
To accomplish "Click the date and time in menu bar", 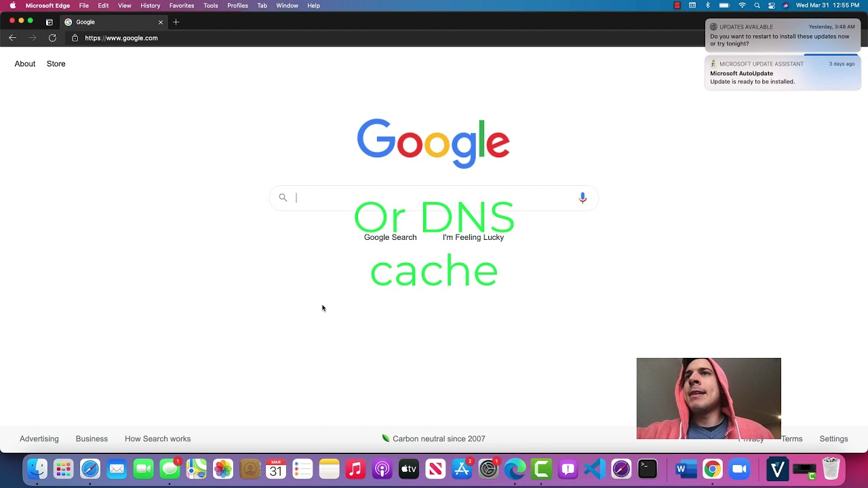I will tap(827, 5).
